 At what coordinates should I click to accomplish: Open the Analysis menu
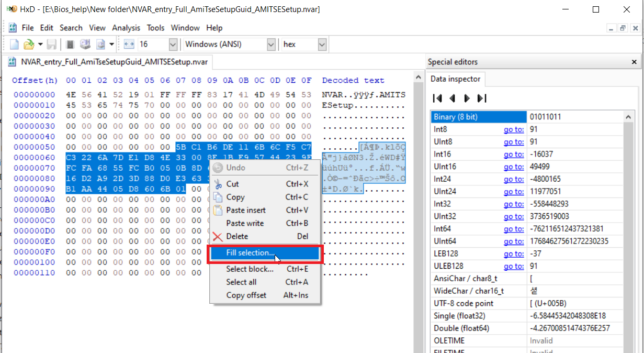[x=126, y=28]
